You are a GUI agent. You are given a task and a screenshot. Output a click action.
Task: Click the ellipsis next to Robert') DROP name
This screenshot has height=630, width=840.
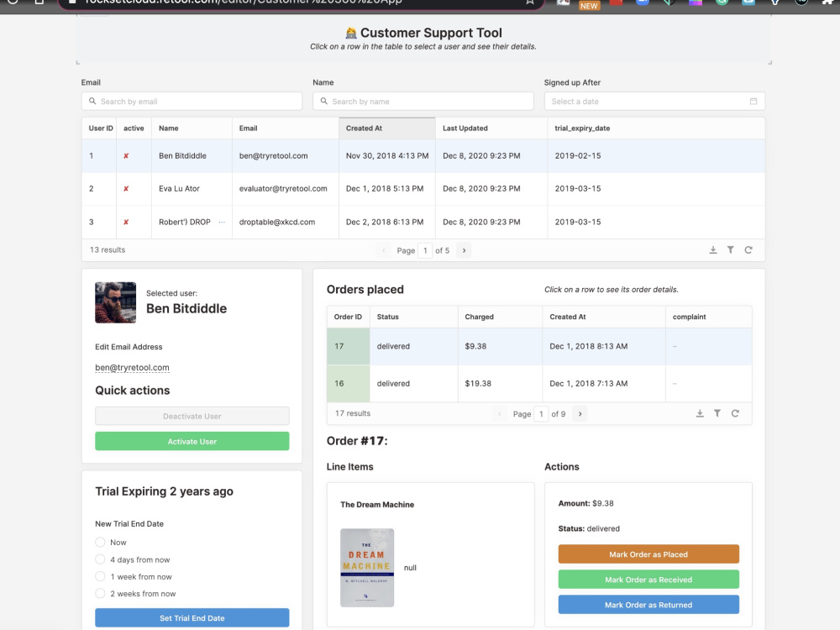(222, 222)
